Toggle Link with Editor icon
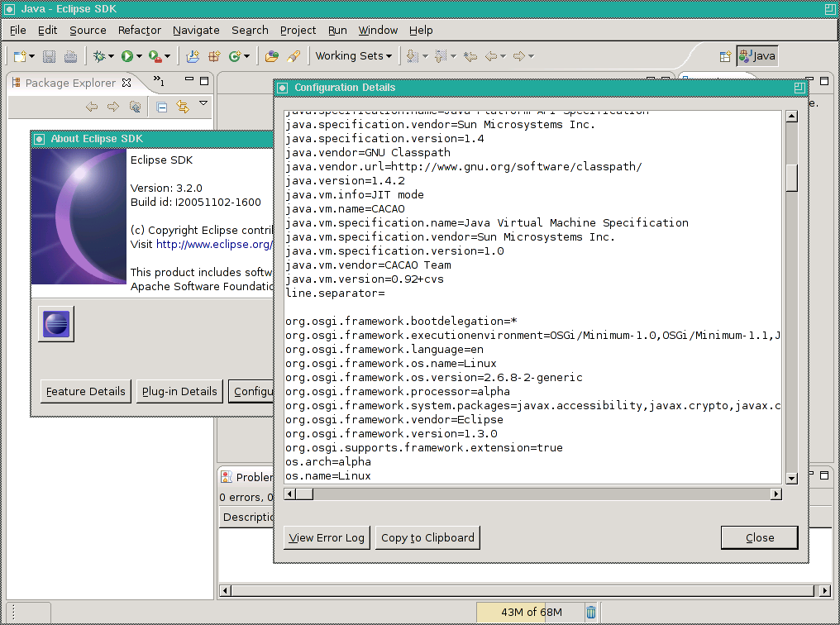This screenshot has width=840, height=625. click(183, 107)
